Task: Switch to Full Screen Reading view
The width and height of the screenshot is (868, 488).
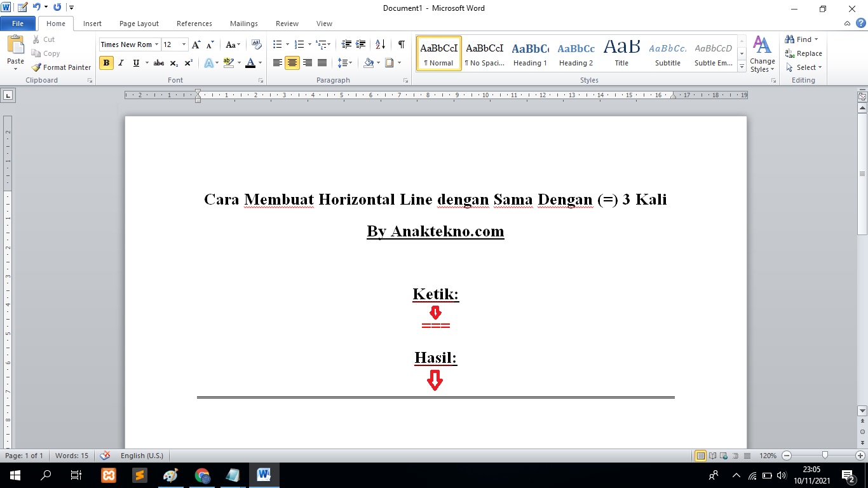Action: tap(712, 456)
